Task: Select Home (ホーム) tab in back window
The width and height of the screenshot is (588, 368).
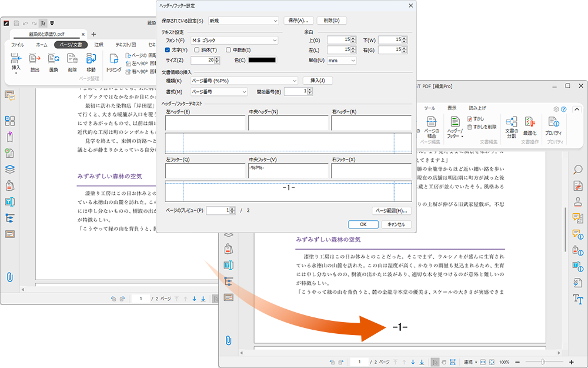Action: click(42, 45)
